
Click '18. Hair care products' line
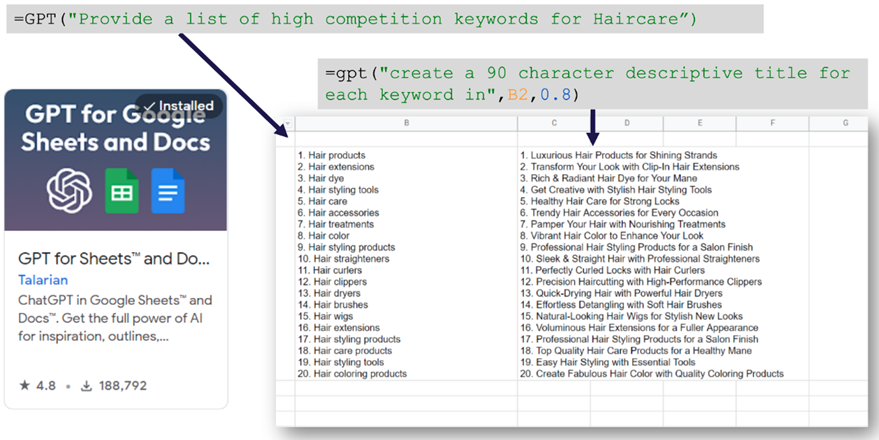click(345, 351)
